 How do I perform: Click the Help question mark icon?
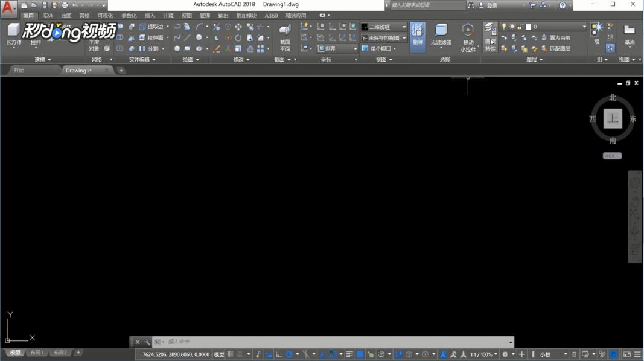pyautogui.click(x=563, y=5)
